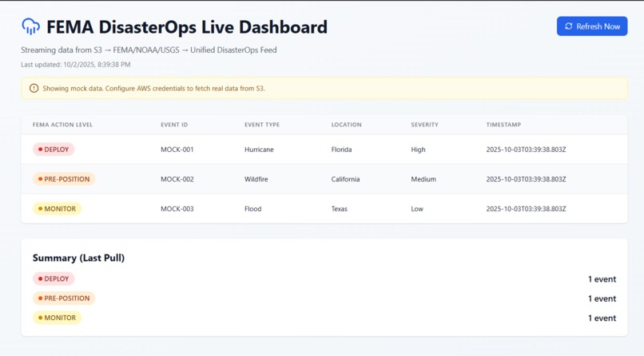This screenshot has height=356, width=644.
Task: Click the Summary (Last Pull) heading
Action: tap(78, 258)
